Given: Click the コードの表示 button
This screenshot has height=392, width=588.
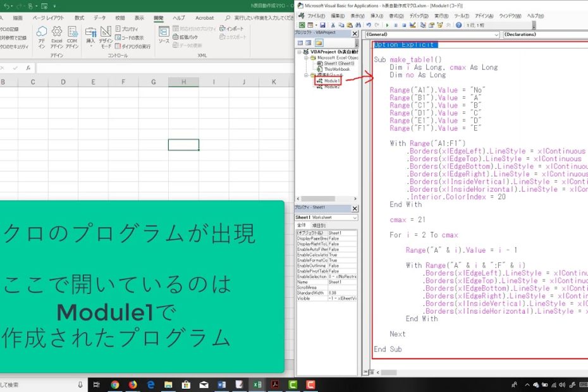Looking at the screenshot, I should pyautogui.click(x=132, y=37).
